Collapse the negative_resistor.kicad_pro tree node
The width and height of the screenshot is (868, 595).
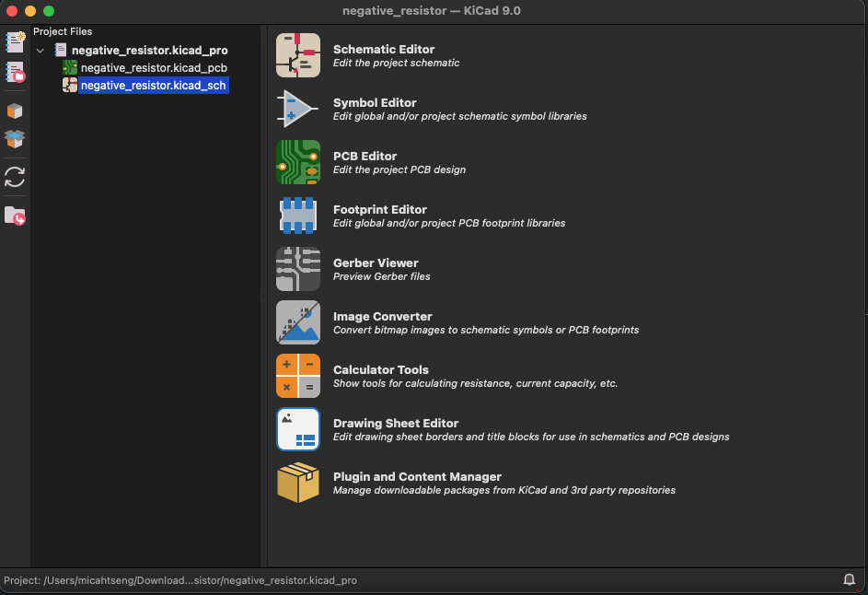point(41,51)
